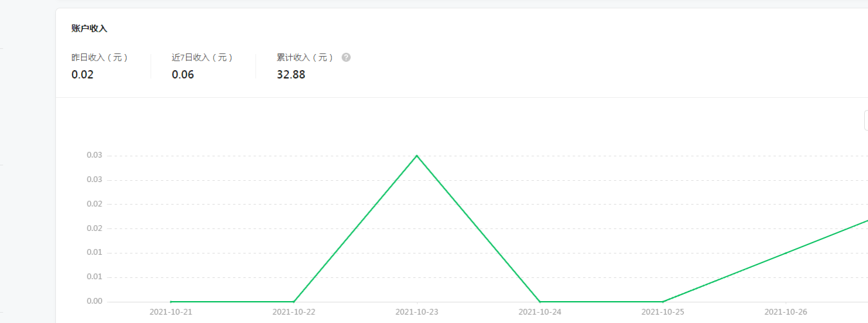Click the 0.00 y-axis baseline label
Viewport: 868px width, 323px height.
[x=95, y=301]
